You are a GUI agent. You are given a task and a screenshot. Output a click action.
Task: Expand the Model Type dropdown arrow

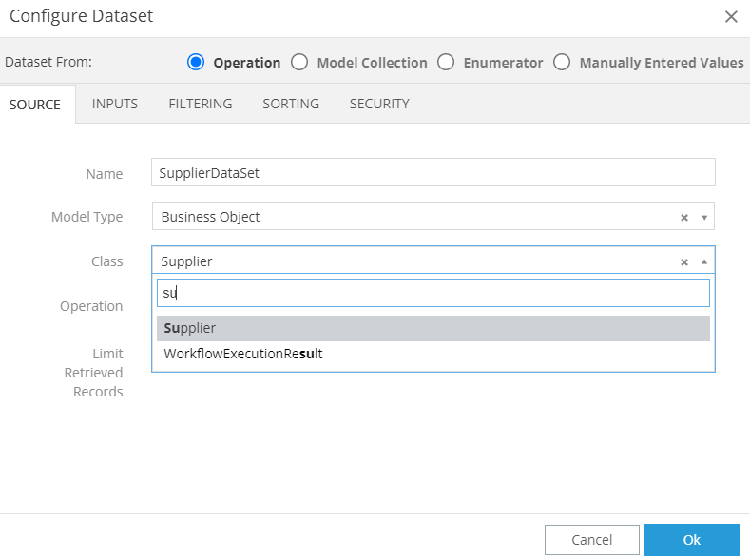tap(704, 217)
